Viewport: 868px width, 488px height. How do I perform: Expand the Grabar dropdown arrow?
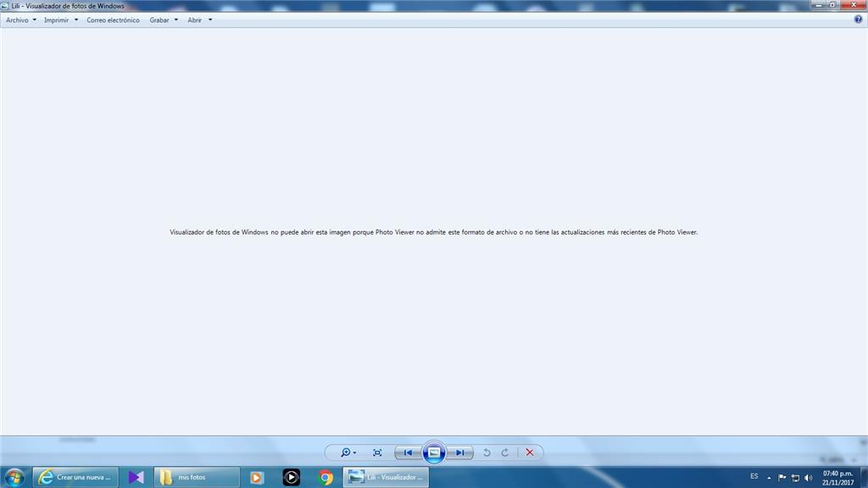[x=176, y=20]
